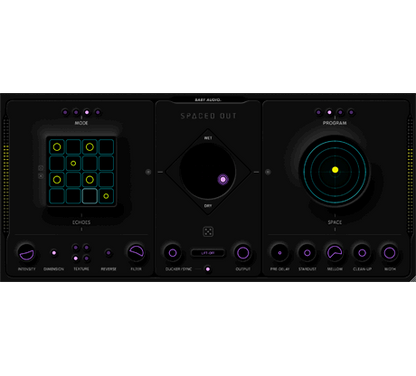
Task: Toggle echo grid cell row 1 column 4
Action: point(106,147)
